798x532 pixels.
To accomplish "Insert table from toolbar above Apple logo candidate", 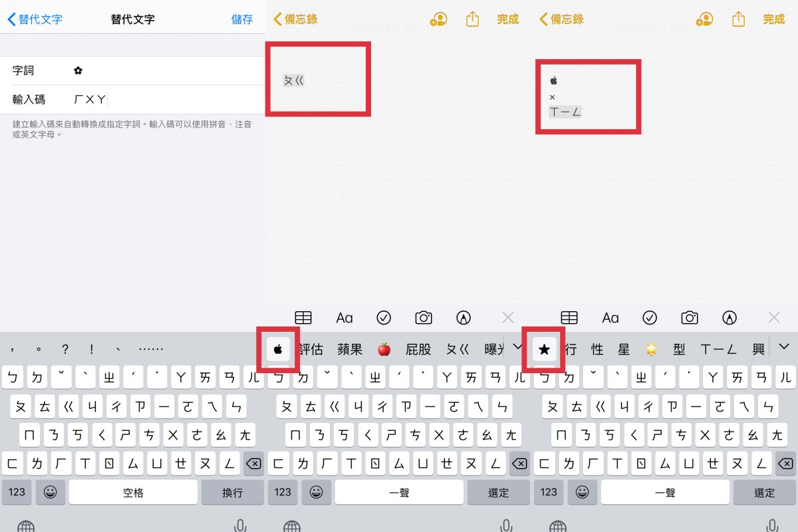I will pos(303,318).
